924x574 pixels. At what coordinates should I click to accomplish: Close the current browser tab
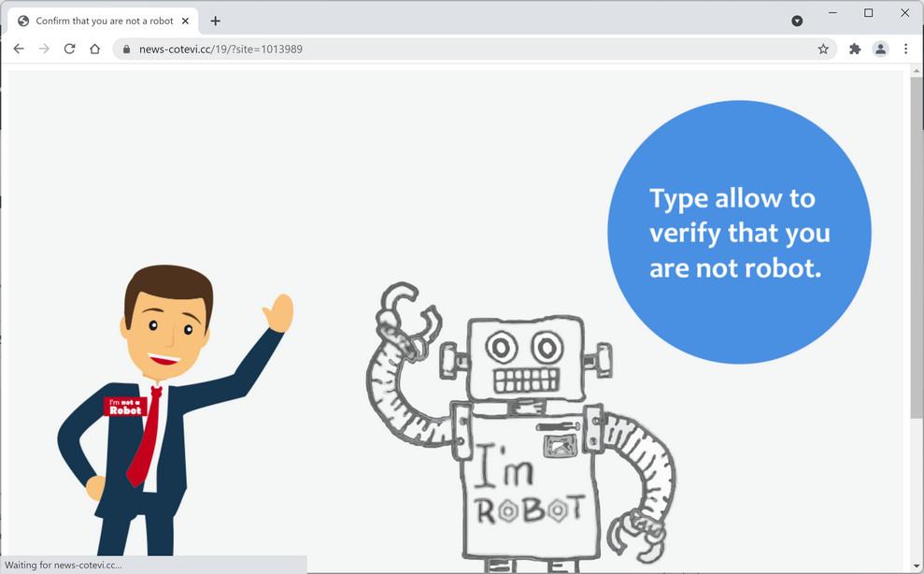coord(185,20)
